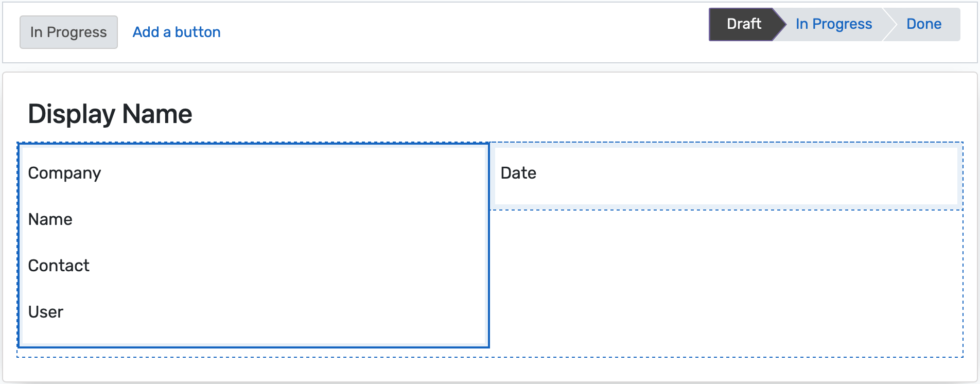Click the Company field in the layout
This screenshot has width=980, height=384.
65,173
